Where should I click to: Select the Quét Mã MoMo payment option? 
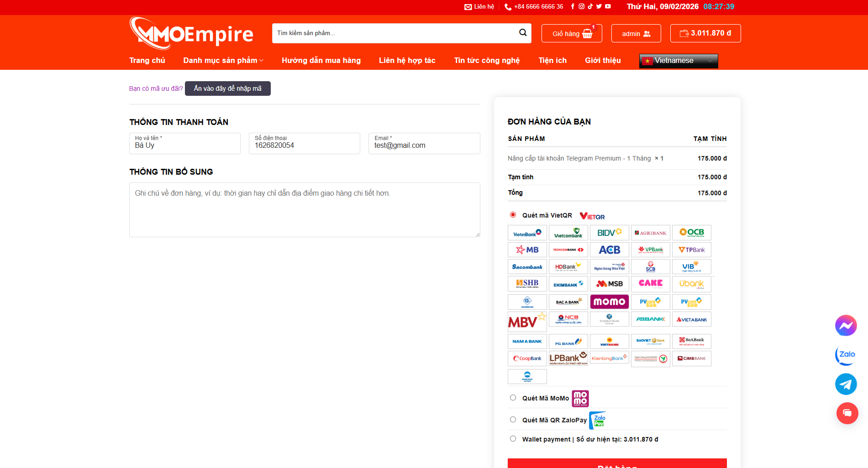pyautogui.click(x=513, y=398)
